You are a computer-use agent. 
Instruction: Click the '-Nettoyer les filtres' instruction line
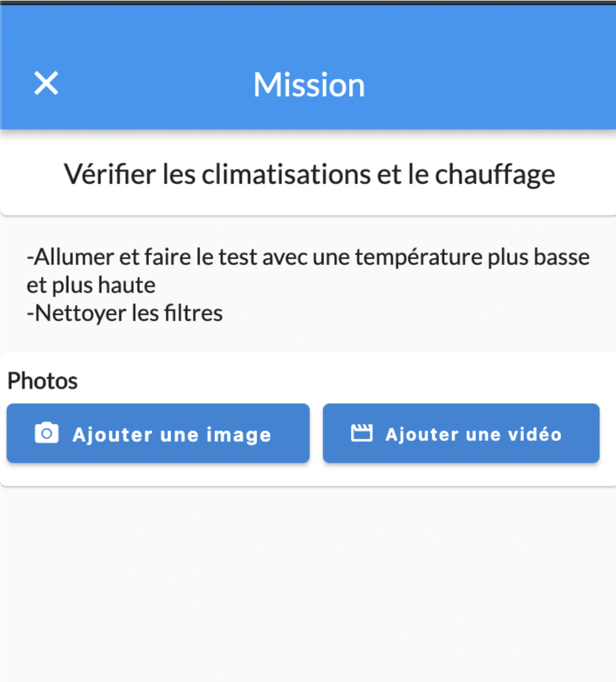125,313
